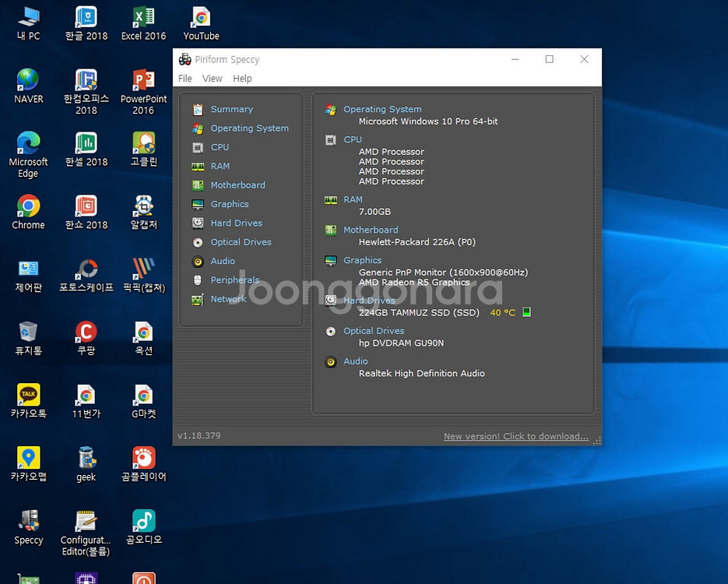Click the green SSD temperature status indicator
This screenshot has height=584, width=728.
(526, 312)
